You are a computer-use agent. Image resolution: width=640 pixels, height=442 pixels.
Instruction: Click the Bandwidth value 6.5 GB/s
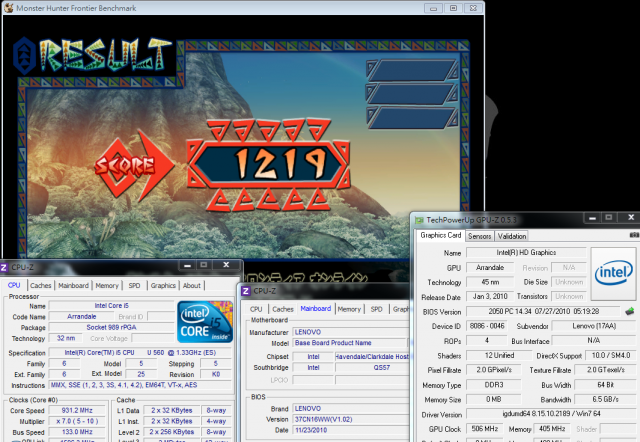[605, 400]
